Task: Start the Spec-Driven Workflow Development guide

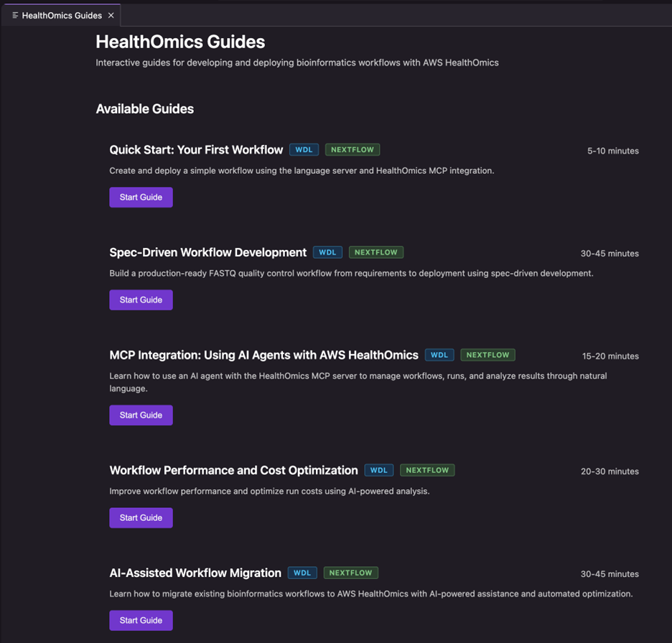Action: click(x=141, y=300)
